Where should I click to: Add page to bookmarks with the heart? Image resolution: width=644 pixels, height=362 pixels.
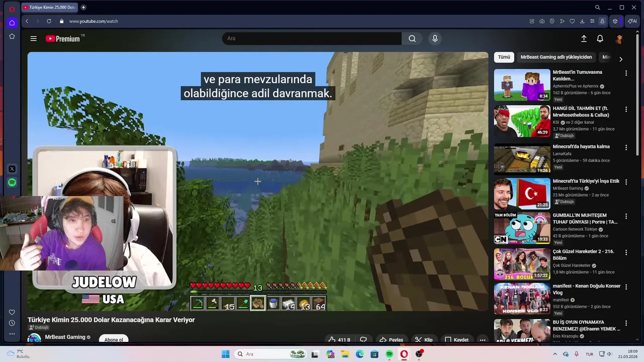[x=572, y=21]
